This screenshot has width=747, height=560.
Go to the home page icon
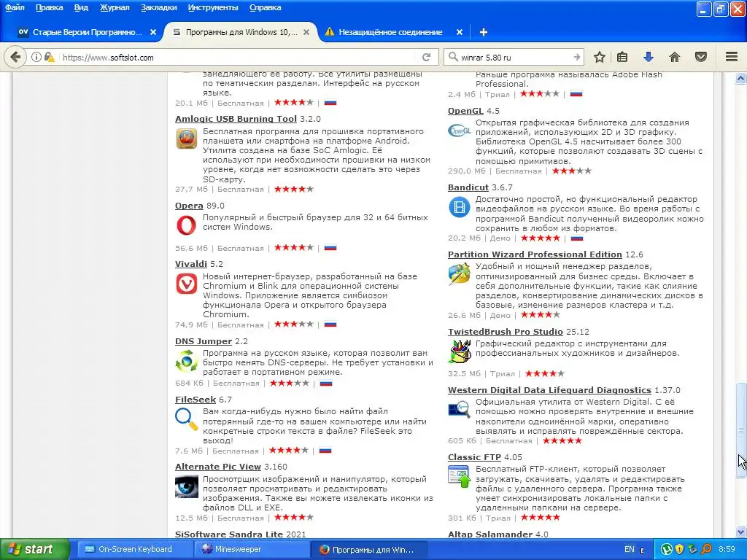pyautogui.click(x=675, y=57)
